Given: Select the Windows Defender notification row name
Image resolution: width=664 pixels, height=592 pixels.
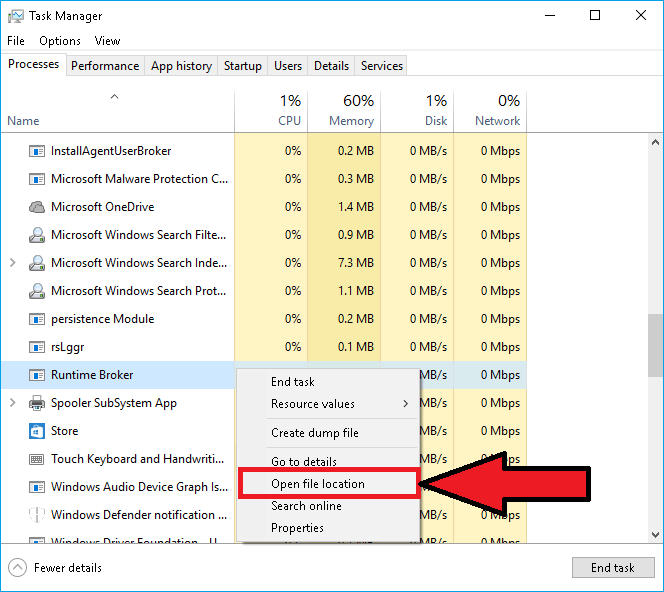Looking at the screenshot, I should (x=139, y=515).
